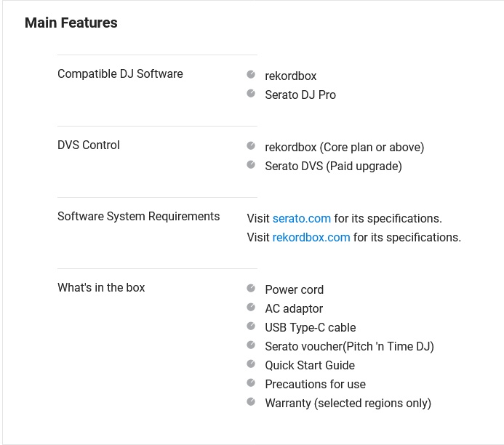Click the DVS Control label

[89, 145]
